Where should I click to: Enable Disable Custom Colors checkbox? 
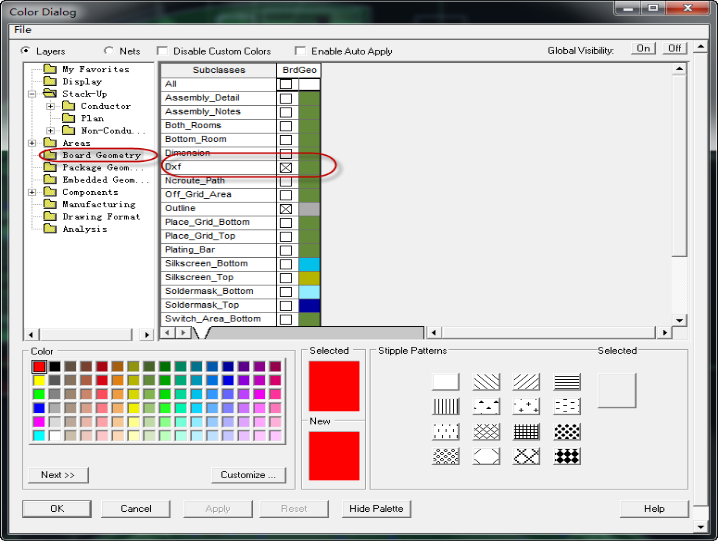pyautogui.click(x=162, y=51)
